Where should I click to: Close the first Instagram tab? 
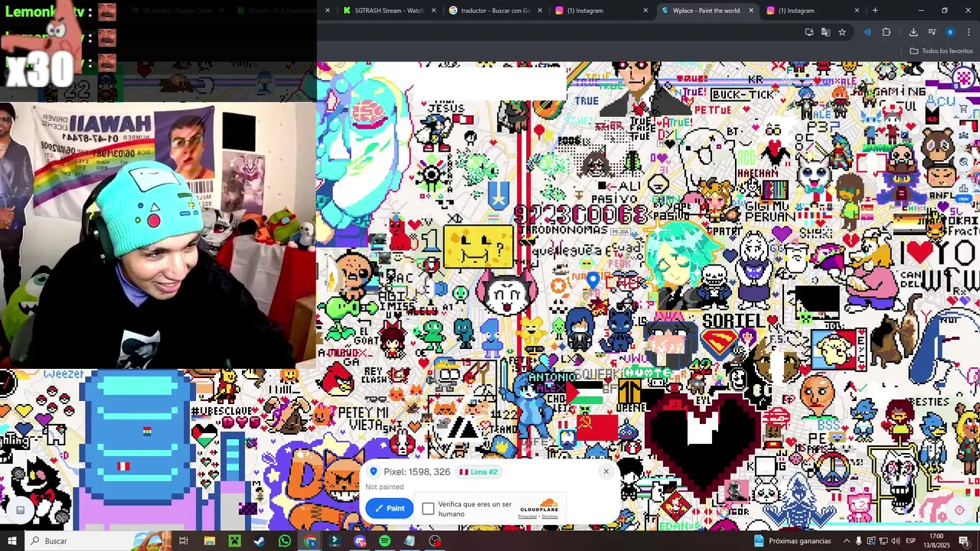click(x=645, y=11)
